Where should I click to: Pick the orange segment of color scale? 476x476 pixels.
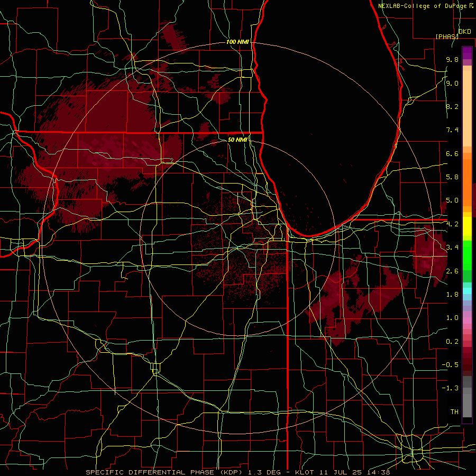[467, 182]
